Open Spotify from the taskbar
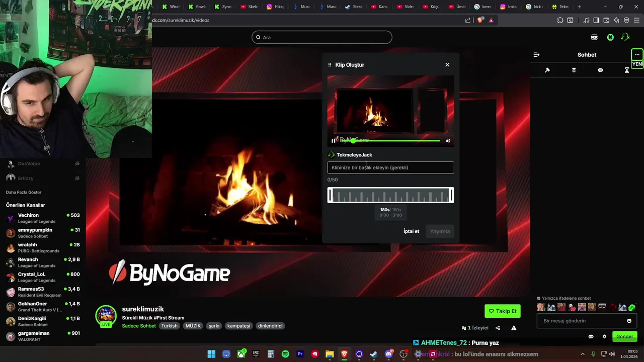 click(x=285, y=354)
